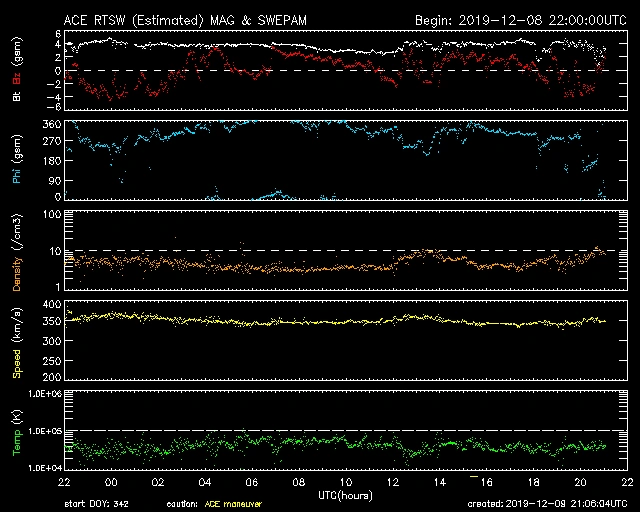Select the Phi (gsm) axis label

click(17, 162)
